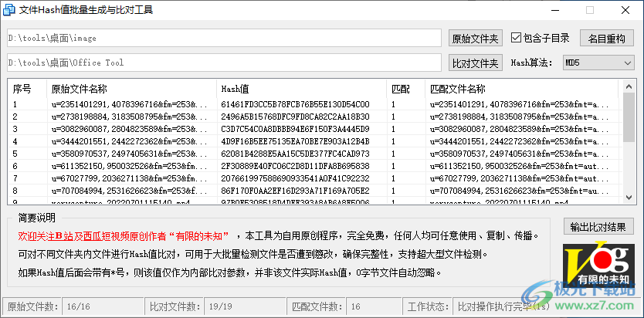Click the 输出比对结果 button
The width and height of the screenshot is (644, 318).
pos(598,226)
